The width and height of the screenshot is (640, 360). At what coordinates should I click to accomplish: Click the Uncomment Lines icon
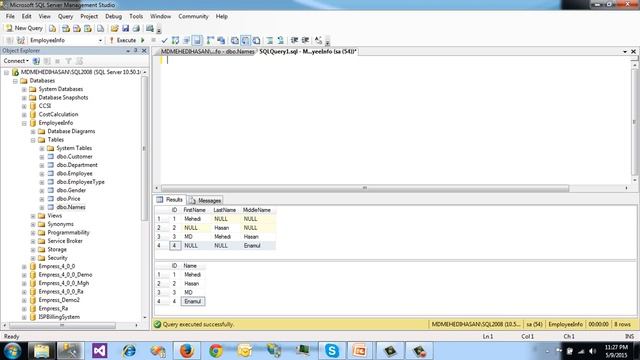[280, 40]
